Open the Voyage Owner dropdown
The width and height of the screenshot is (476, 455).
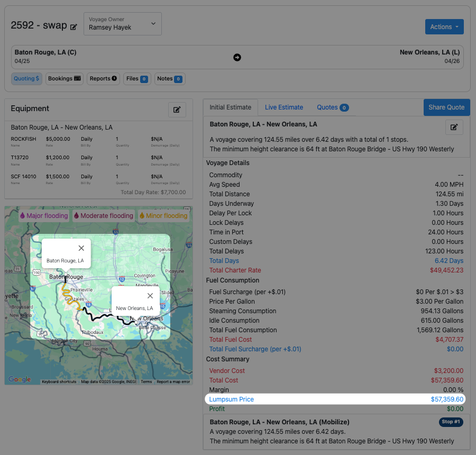123,24
